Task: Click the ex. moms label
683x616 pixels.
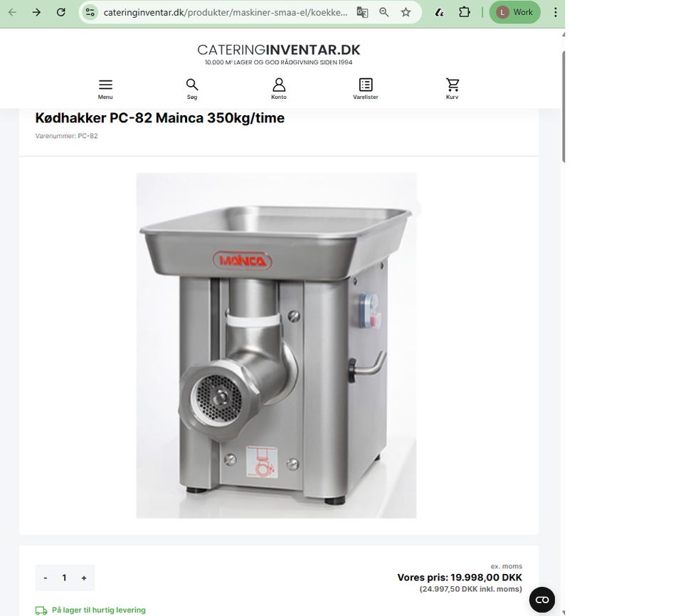Action: tap(506, 566)
